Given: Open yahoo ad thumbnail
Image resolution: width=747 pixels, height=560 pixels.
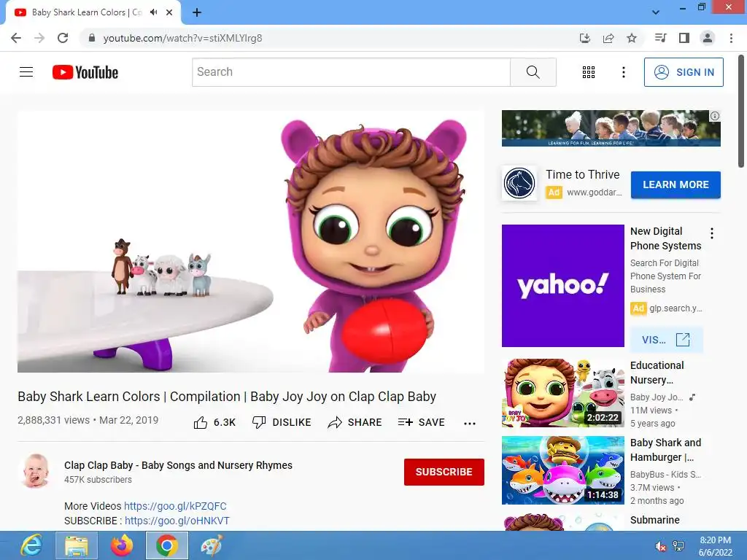Looking at the screenshot, I should click(x=562, y=286).
